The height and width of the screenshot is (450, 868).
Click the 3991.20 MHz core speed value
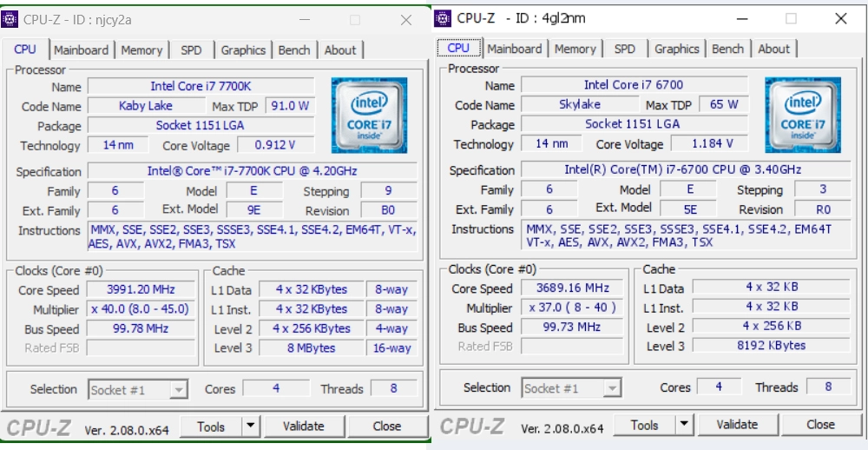(x=141, y=289)
